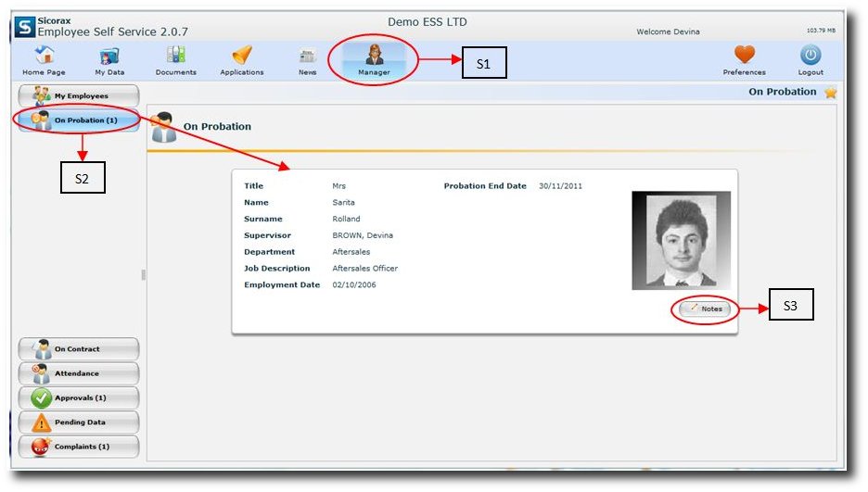Open the Pending Data section
Image resolution: width=868 pixels, height=492 pixels.
pos(79,423)
